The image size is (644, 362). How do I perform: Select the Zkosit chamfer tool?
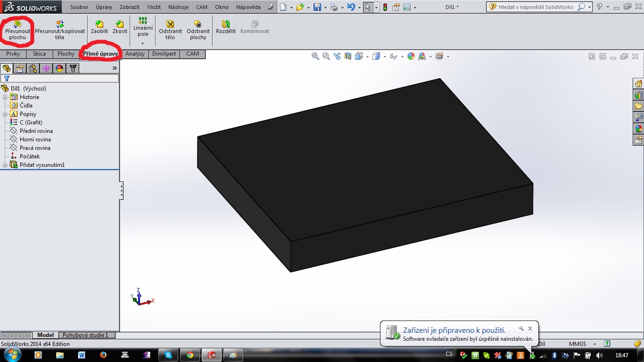point(120,27)
